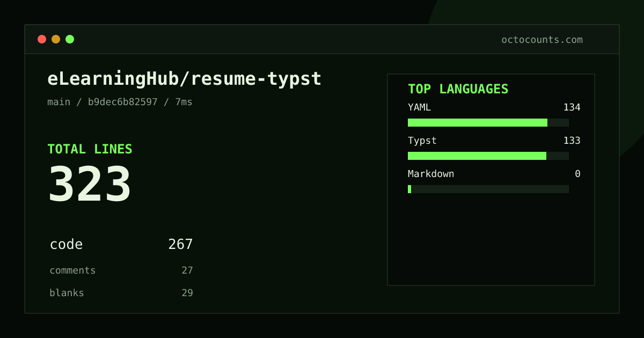Image resolution: width=644 pixels, height=338 pixels.
Task: Click the YAML progress bar
Action: click(x=488, y=122)
